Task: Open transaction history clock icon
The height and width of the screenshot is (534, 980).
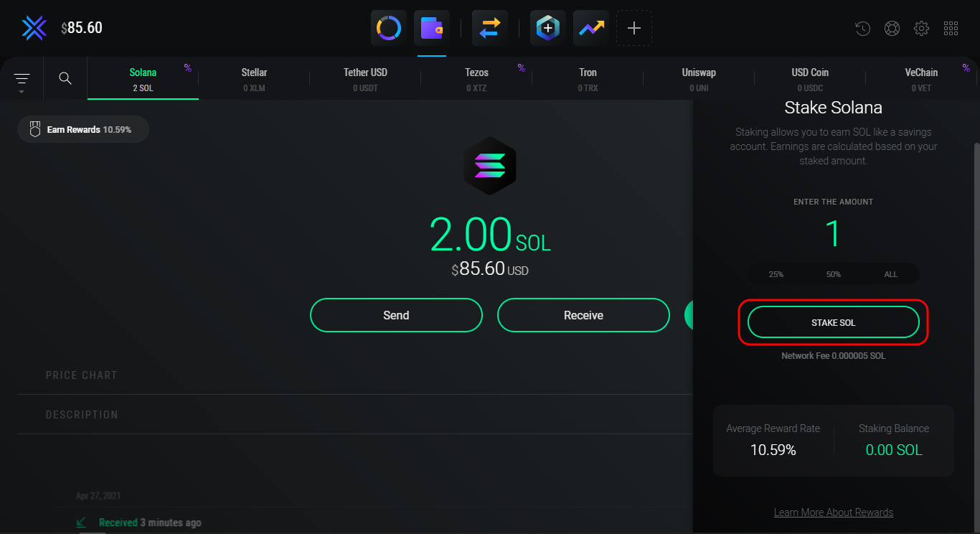Action: [863, 29]
